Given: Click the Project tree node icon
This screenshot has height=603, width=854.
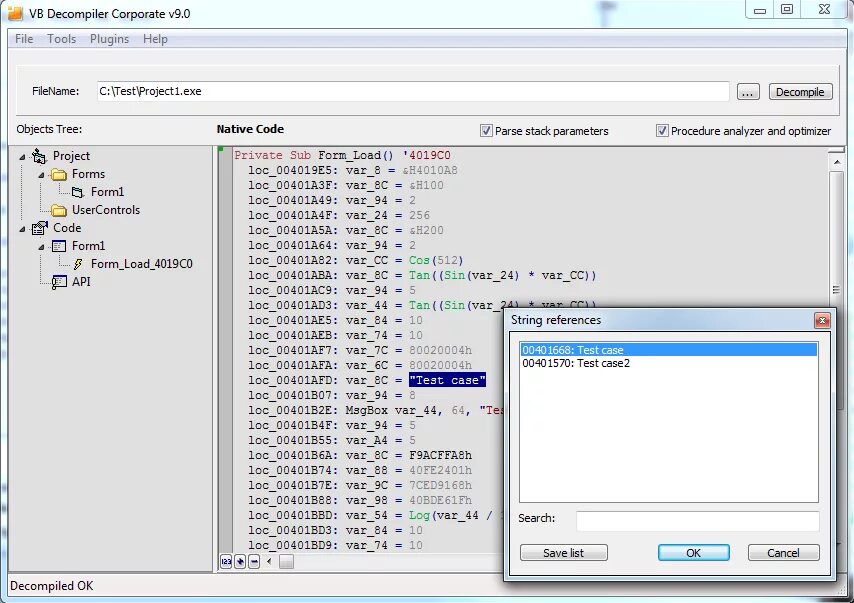Looking at the screenshot, I should [x=39, y=156].
